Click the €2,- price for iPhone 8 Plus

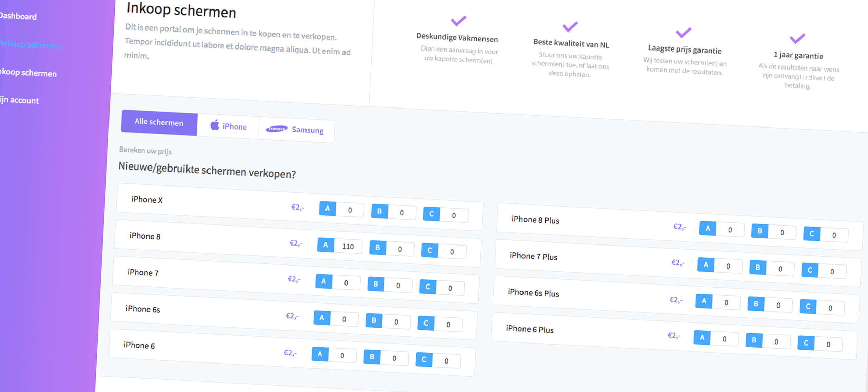click(679, 227)
